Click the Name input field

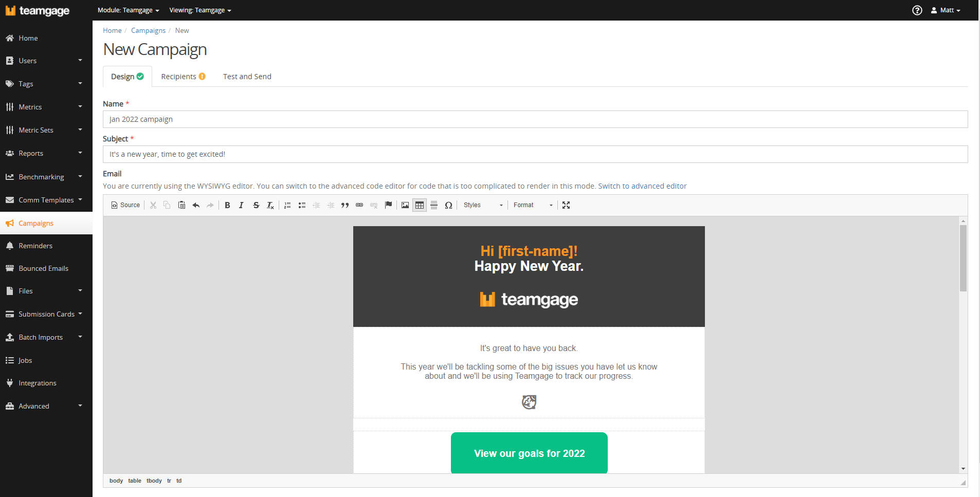tap(535, 119)
